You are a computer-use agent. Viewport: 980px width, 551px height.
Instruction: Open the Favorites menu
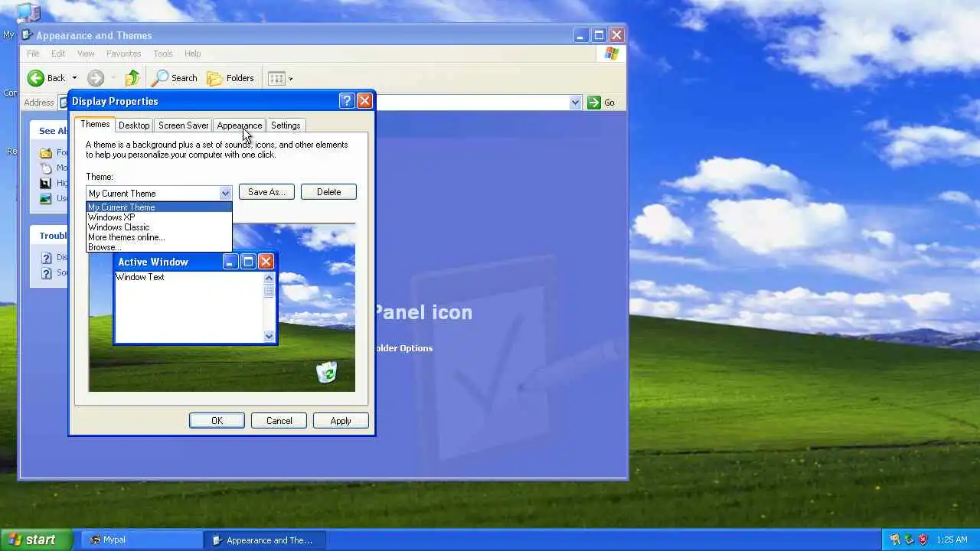click(x=123, y=54)
